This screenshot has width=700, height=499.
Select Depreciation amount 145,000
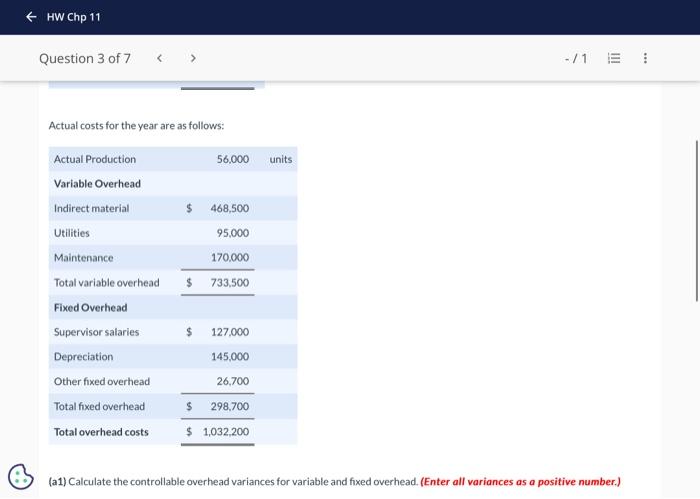[230, 357]
